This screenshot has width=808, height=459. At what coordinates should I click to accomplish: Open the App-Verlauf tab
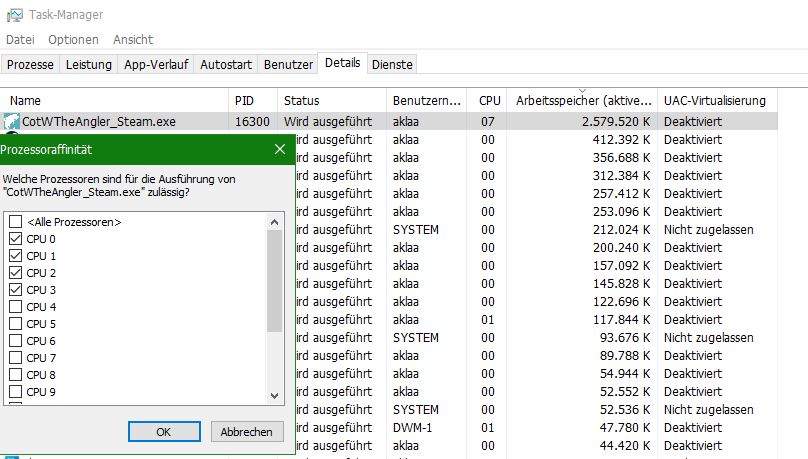[x=156, y=64]
